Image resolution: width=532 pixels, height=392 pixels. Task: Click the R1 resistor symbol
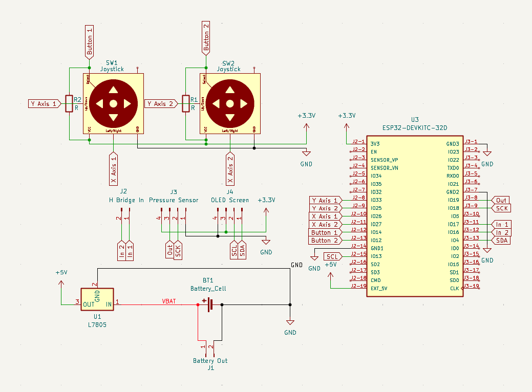tap(186, 103)
